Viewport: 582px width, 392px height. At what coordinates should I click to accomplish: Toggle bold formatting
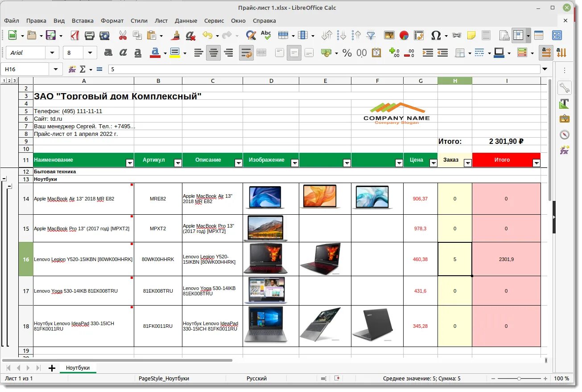108,53
